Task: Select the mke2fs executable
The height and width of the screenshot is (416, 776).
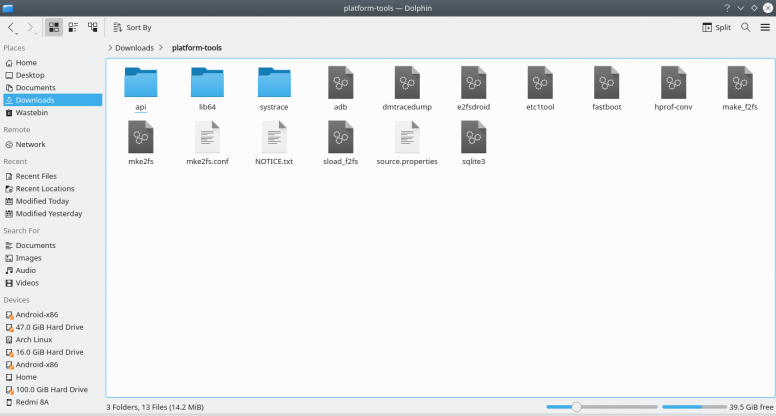Action: point(141,143)
